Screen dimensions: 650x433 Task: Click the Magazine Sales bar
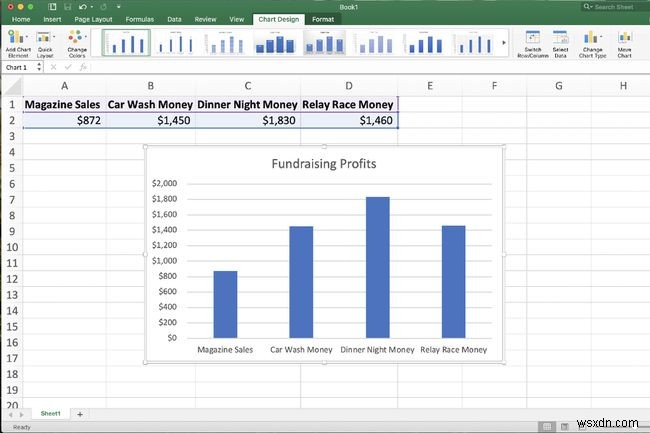pyautogui.click(x=226, y=305)
